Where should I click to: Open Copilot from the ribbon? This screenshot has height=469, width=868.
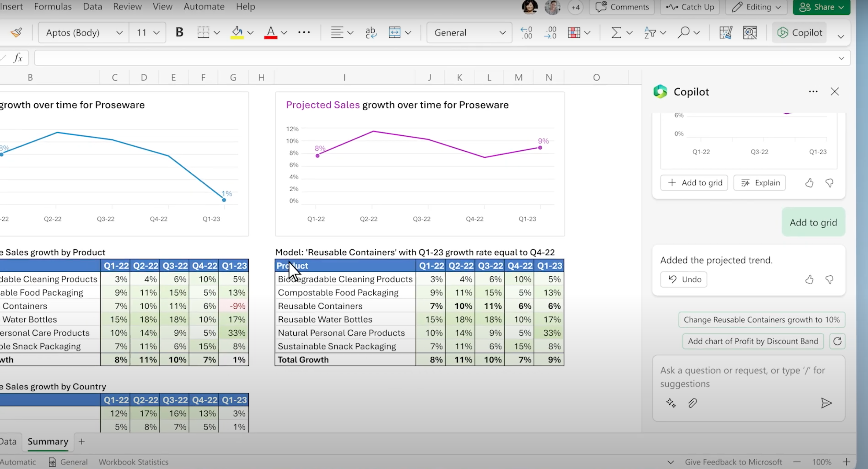(799, 33)
